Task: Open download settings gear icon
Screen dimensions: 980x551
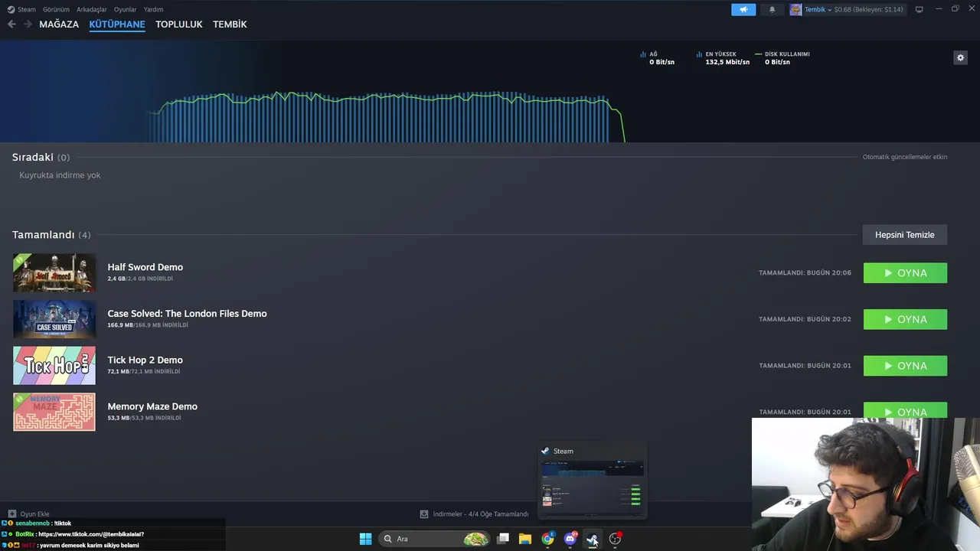Action: (960, 57)
